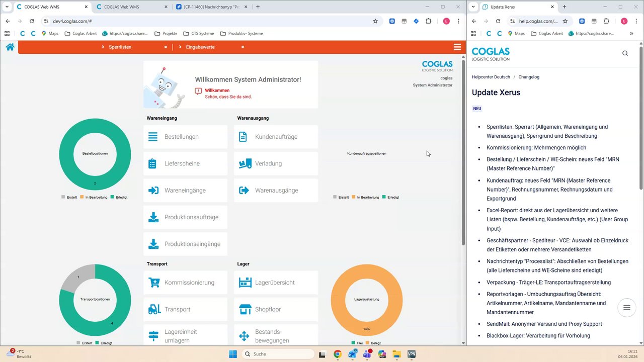Toggle Frei legend of Lagerauslastung chart

[357, 343]
